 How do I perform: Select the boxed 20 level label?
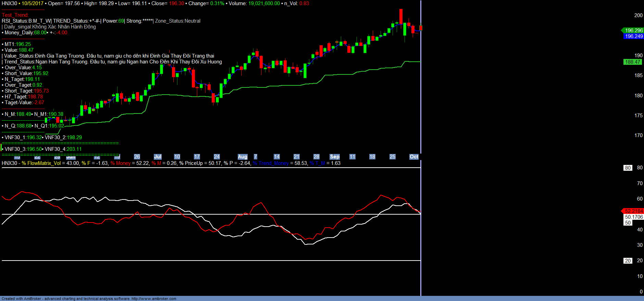pos(628,261)
